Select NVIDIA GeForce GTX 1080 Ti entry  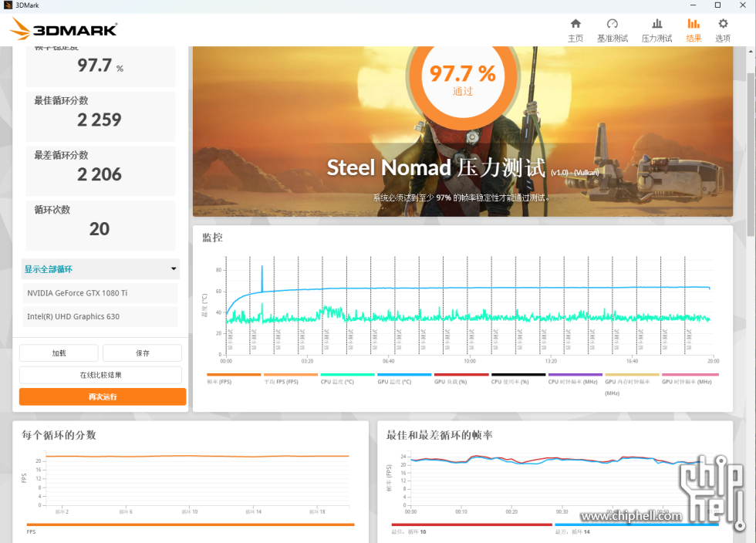click(x=100, y=293)
